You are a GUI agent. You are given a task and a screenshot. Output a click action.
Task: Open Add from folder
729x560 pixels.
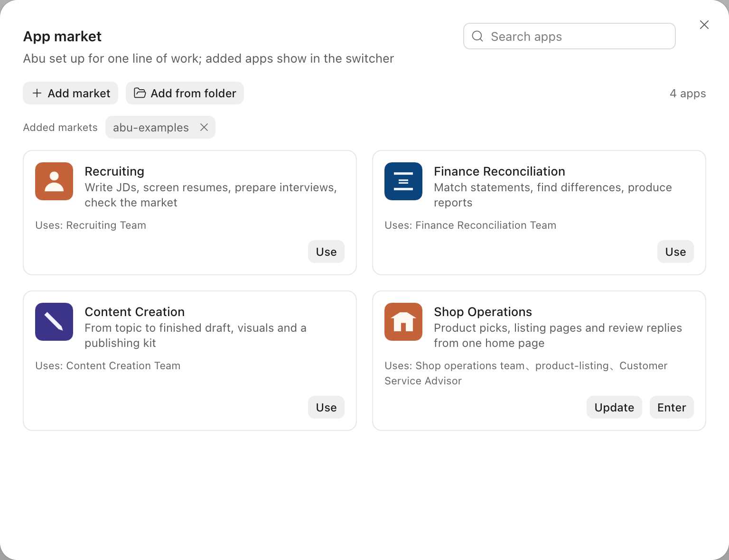pos(185,93)
